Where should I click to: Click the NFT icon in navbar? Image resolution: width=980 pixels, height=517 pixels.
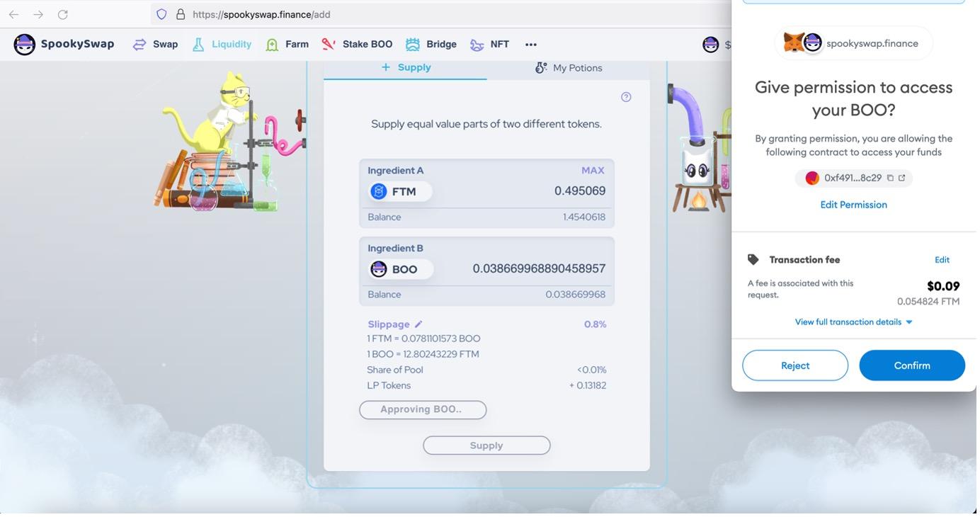pos(477,45)
